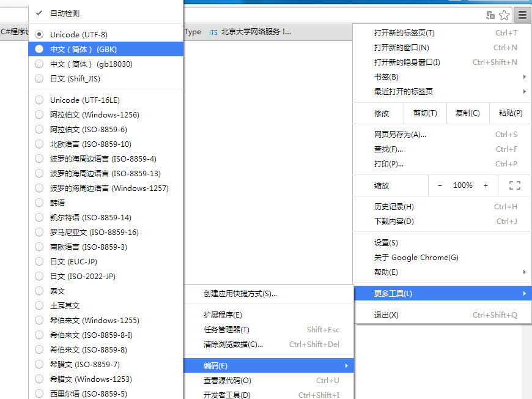532x399 pixels.
Task: Choose 退出(X) to quit Chrome
Action: (442, 315)
